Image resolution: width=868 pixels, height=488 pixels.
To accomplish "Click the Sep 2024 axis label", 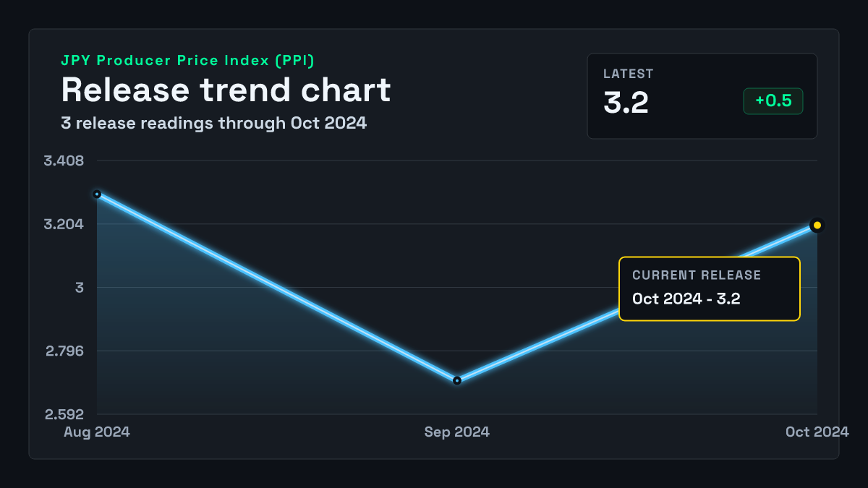I will [457, 432].
